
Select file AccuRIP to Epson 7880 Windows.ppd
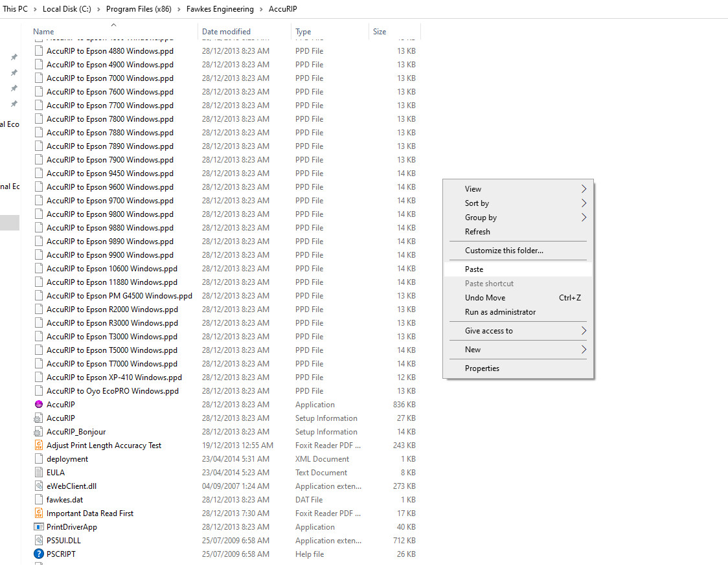click(110, 133)
